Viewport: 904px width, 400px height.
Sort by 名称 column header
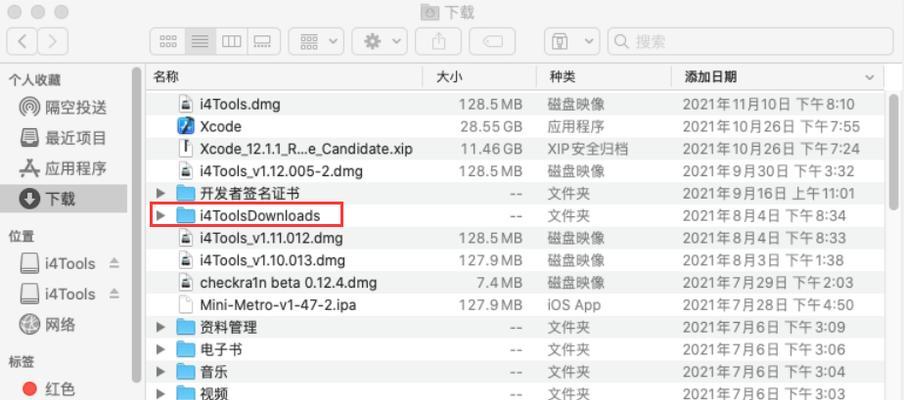(284, 76)
